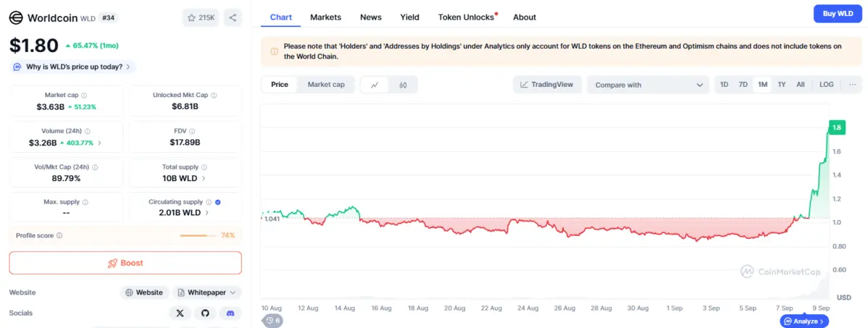Open the Compare with dropdown
Viewport: 868px width, 328px height.
[x=648, y=85]
